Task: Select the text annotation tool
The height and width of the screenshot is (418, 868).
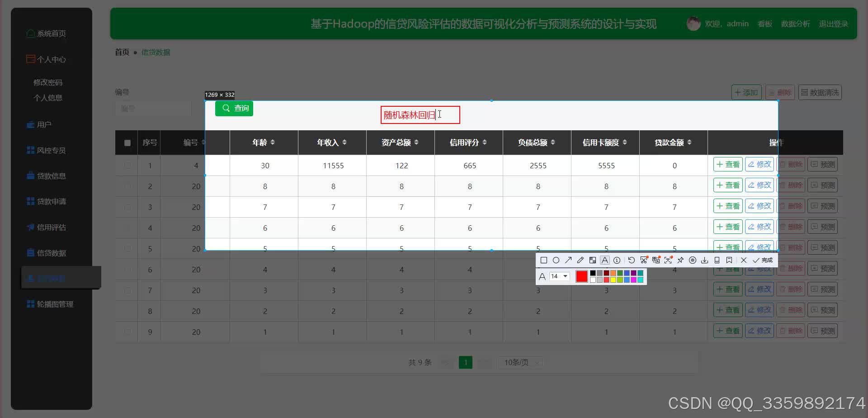Action: 604,260
